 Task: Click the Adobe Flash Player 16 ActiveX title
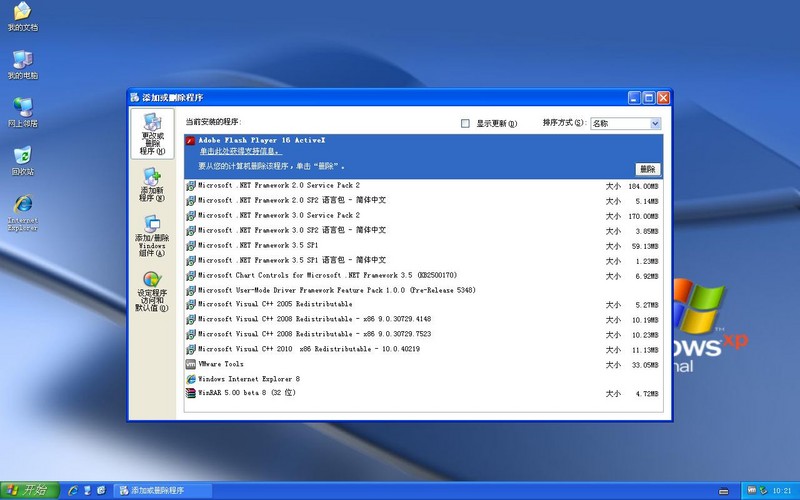(262, 140)
